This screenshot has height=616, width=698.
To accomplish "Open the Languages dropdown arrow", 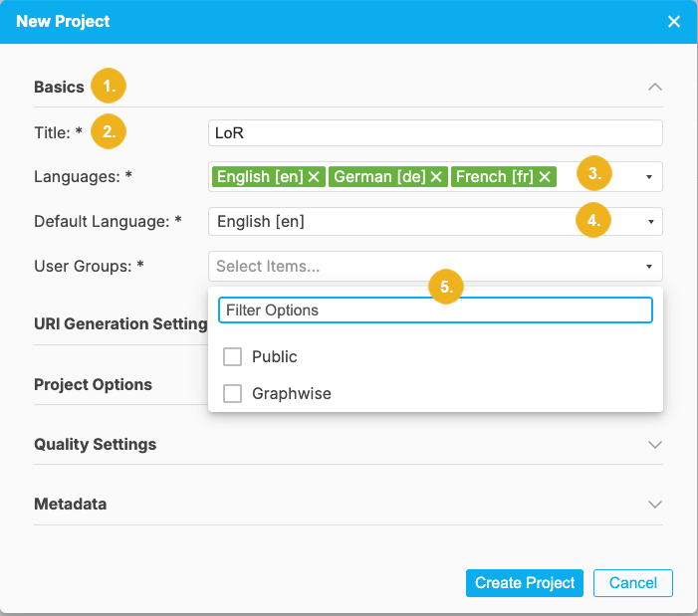I will (649, 177).
